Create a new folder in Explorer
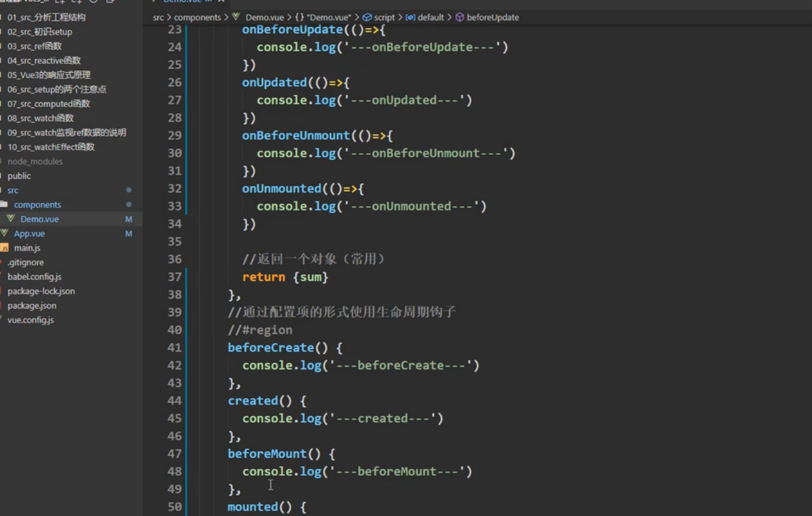812x516 pixels. pyautogui.click(x=77, y=2)
